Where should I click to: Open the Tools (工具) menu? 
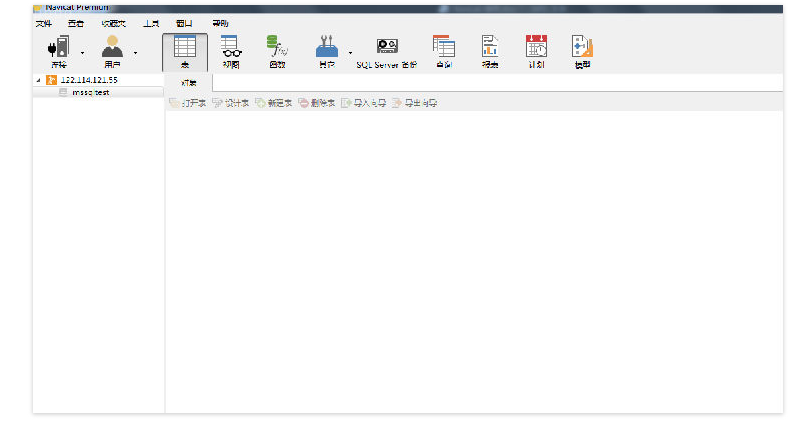tap(150, 22)
